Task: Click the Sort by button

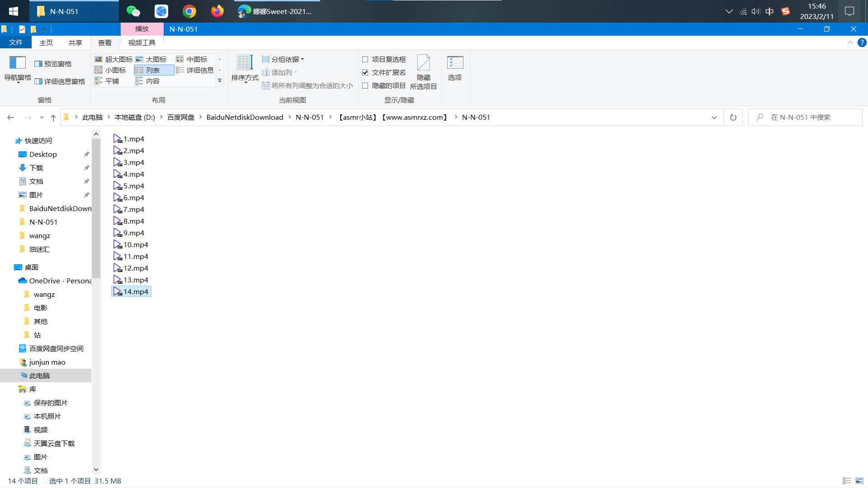Action: 245,69
